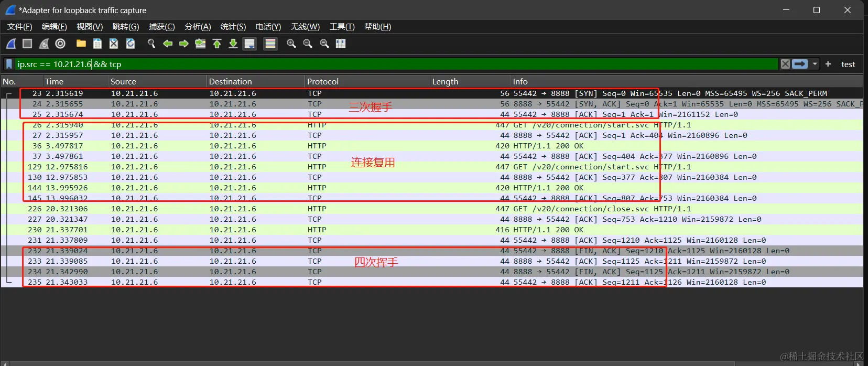This screenshot has height=366, width=868.
Task: Auto-size columns to fit contents
Action: (x=341, y=44)
